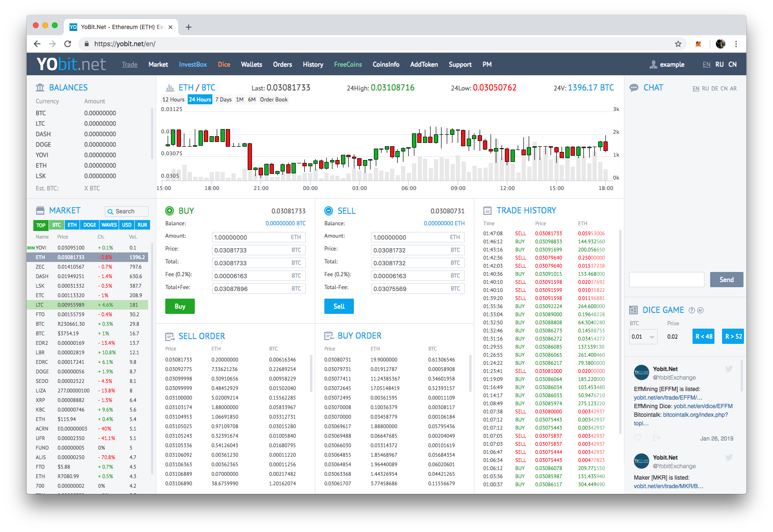The width and height of the screenshot is (773, 532).
Task: Send the chat message
Action: tap(726, 280)
